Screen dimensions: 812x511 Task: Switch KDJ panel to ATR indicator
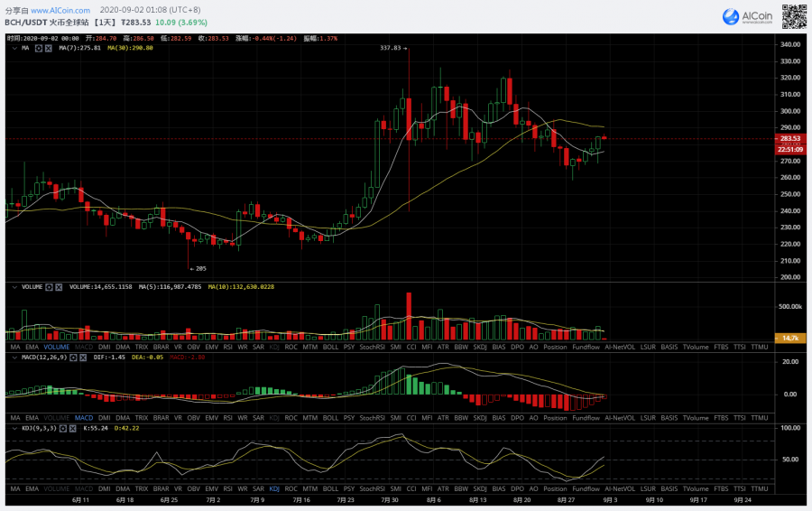pos(443,488)
